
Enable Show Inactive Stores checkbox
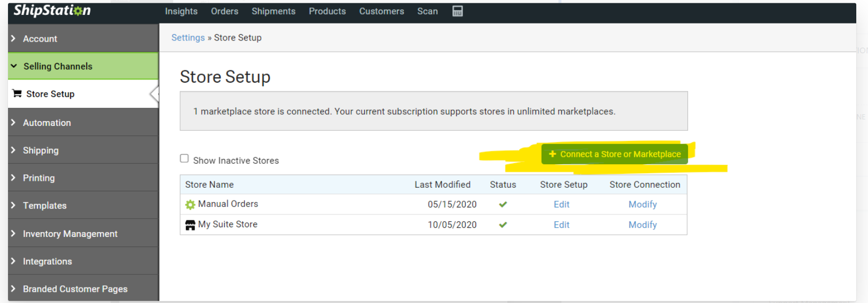(x=184, y=158)
